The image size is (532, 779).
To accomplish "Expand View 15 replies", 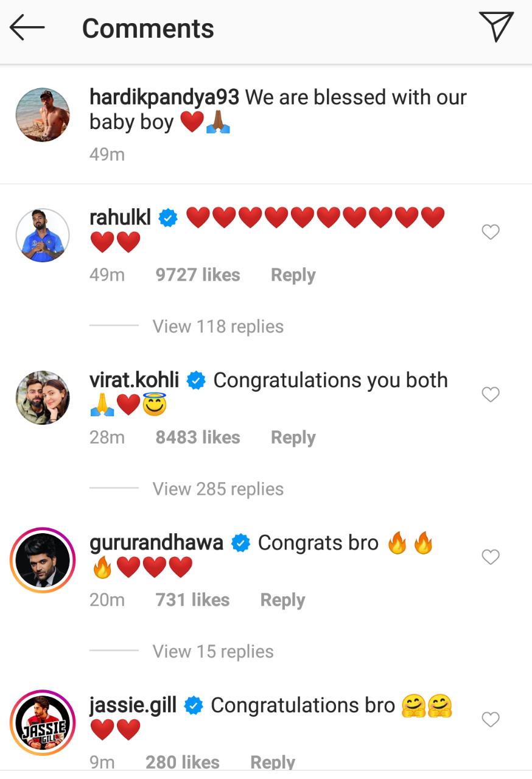I will [213, 651].
